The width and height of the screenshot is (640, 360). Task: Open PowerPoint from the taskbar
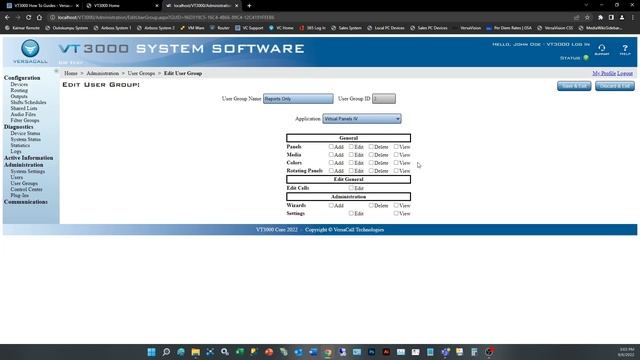tap(269, 352)
